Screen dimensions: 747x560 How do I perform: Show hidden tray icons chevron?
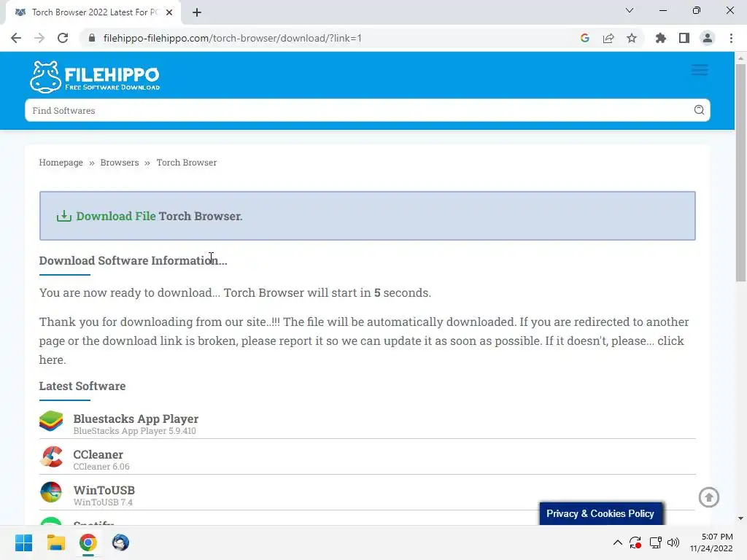click(617, 542)
